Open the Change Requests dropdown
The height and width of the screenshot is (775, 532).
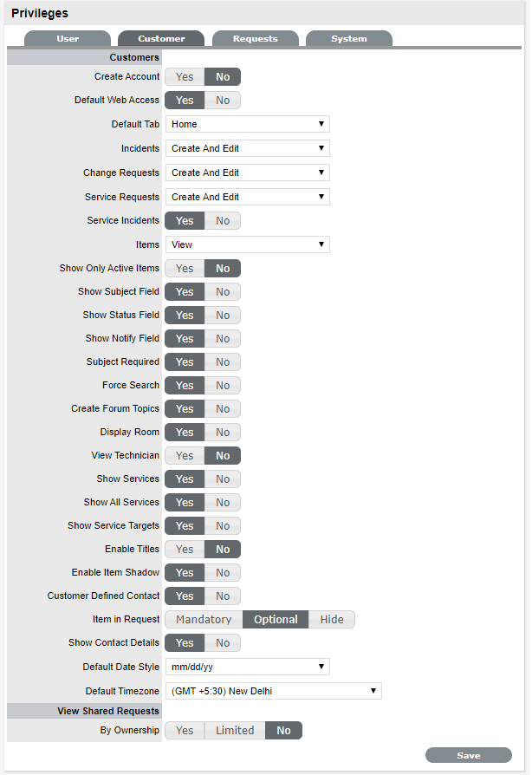click(247, 173)
